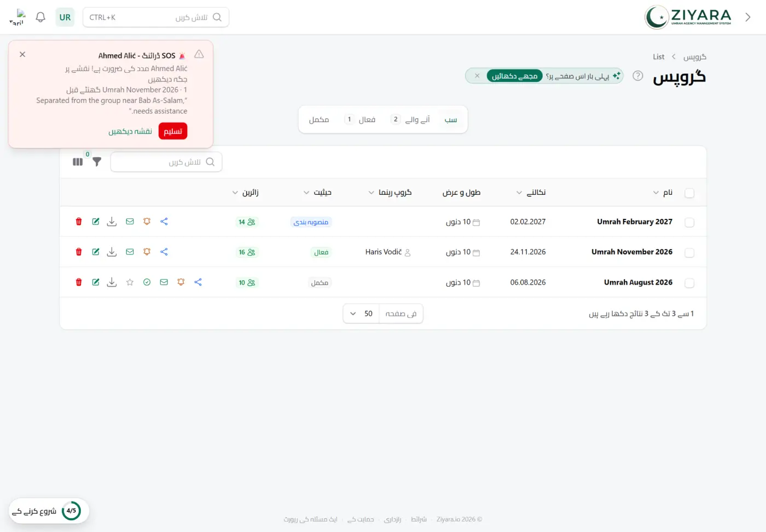Tick the Umrah August 2026 checkbox
Image resolution: width=766 pixels, height=532 pixels.
(x=689, y=283)
